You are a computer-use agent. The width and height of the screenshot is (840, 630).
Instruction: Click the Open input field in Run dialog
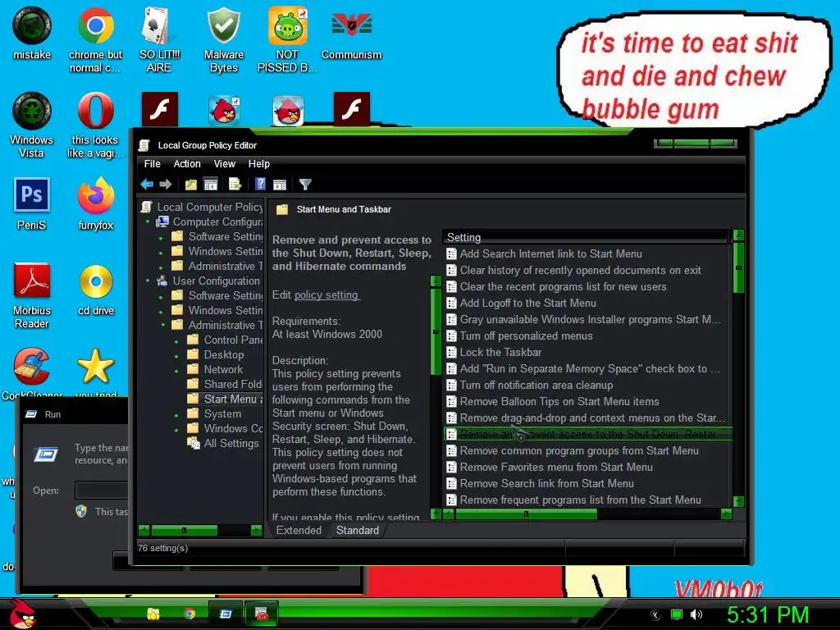click(x=102, y=491)
